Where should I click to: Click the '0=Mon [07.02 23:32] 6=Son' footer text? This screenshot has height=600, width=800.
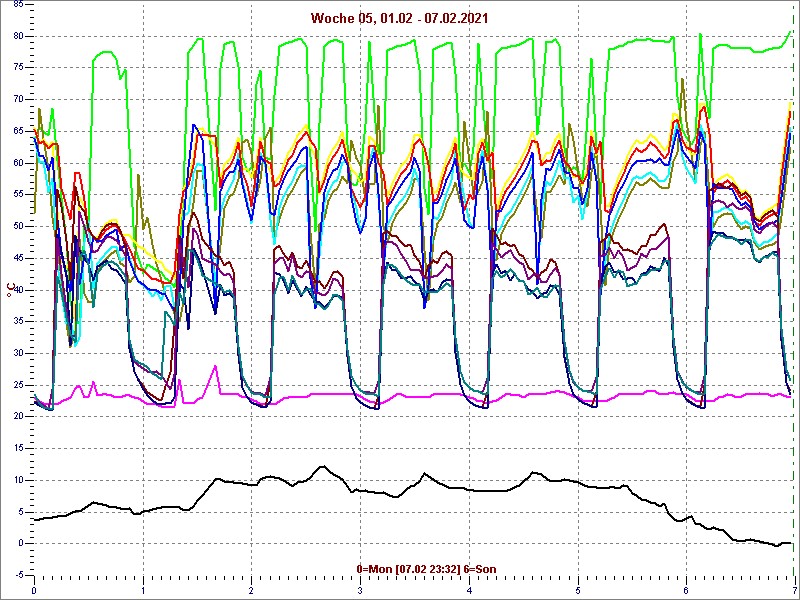tap(426, 569)
